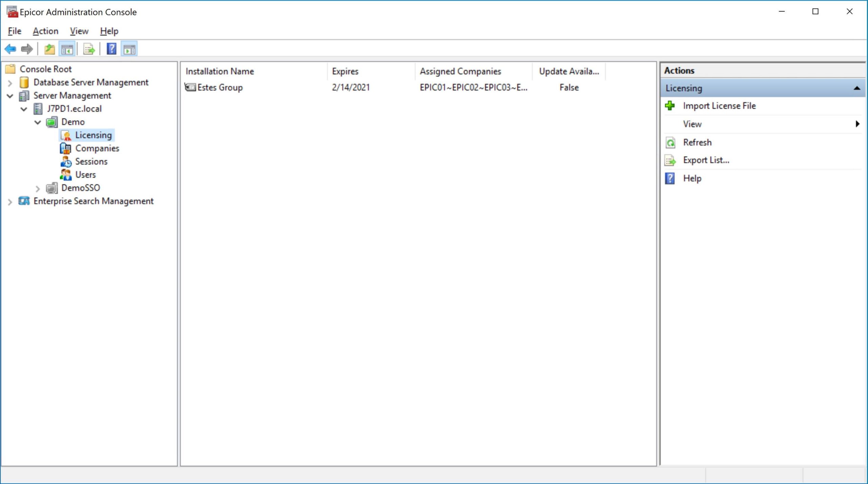The image size is (868, 484).
Task: Click the Server Management icon in the tree
Action: [24, 96]
